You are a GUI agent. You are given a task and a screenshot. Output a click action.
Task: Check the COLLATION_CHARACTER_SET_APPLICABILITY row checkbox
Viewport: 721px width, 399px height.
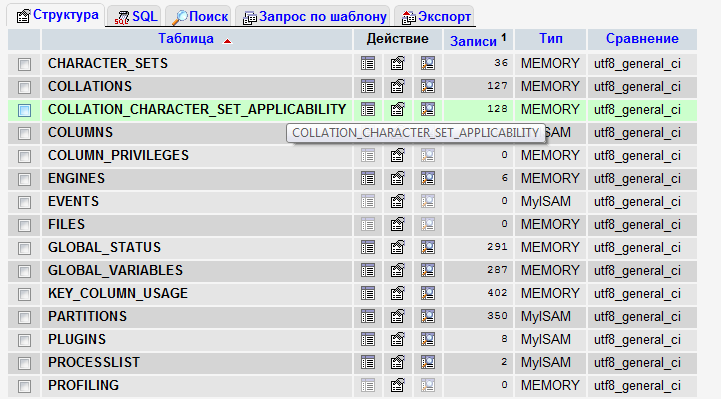(x=24, y=110)
